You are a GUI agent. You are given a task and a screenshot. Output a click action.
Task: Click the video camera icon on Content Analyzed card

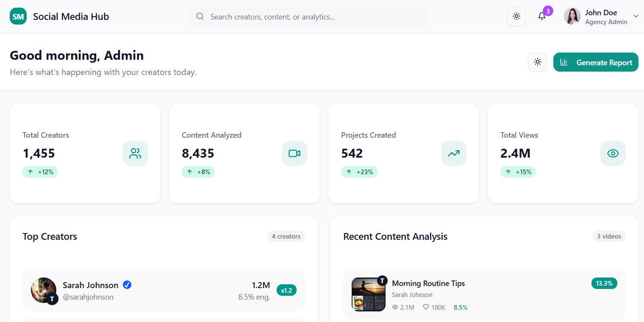pyautogui.click(x=294, y=153)
